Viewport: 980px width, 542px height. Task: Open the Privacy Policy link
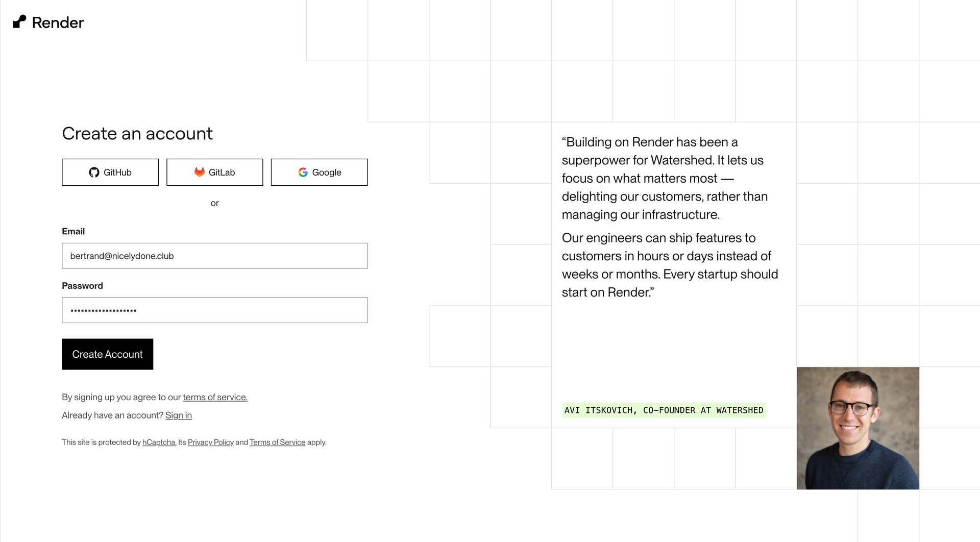click(x=210, y=442)
